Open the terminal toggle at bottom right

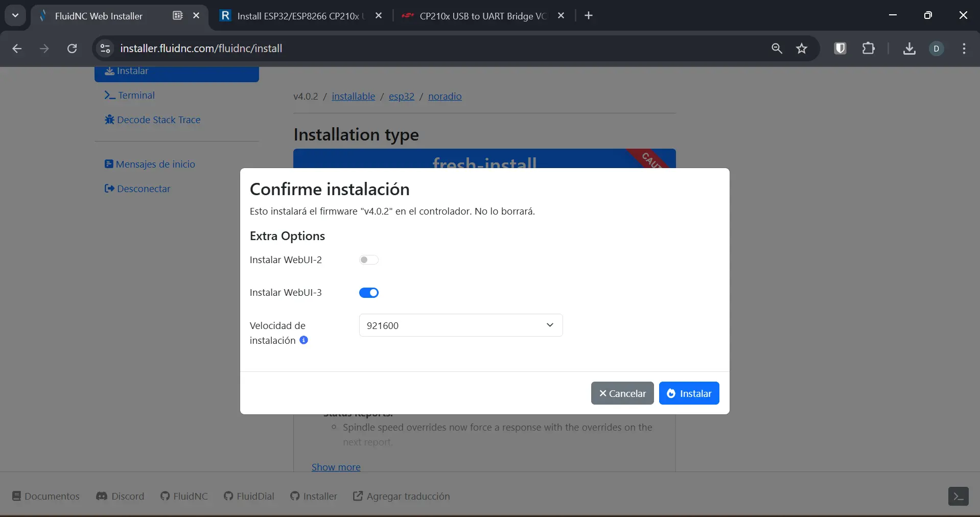click(x=959, y=496)
